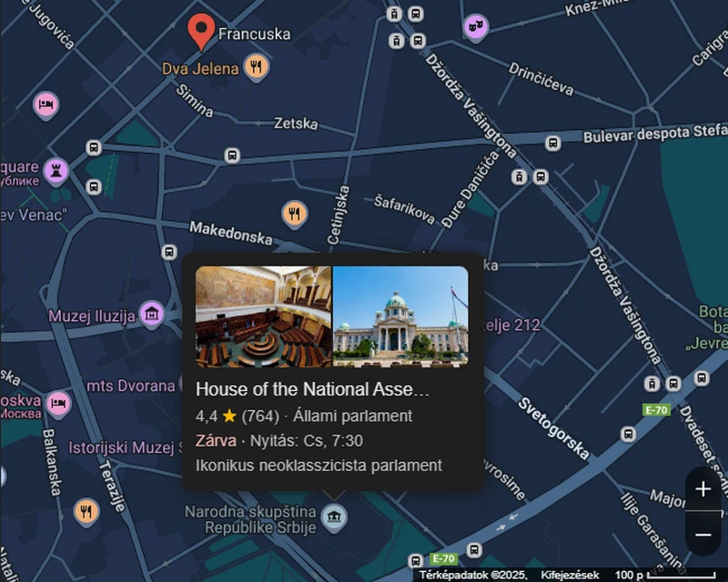Viewport: 728px width, 582px height.
Task: Select the Narodna skupština Republike Srbije label
Action: pos(251,519)
